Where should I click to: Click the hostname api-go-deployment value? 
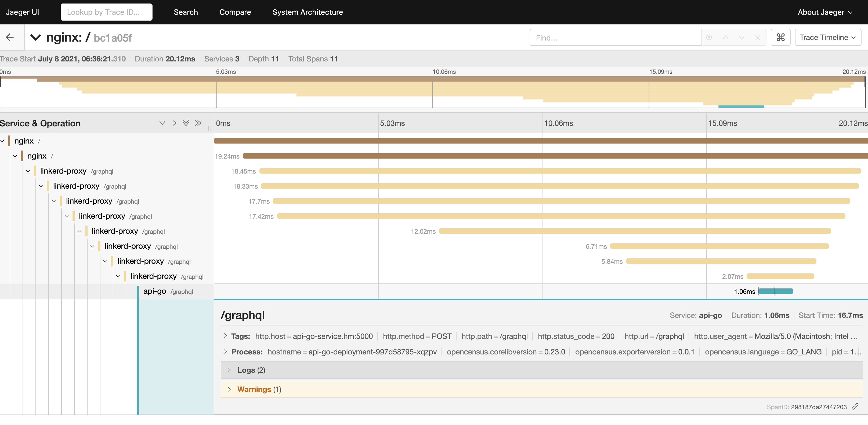pyautogui.click(x=372, y=351)
